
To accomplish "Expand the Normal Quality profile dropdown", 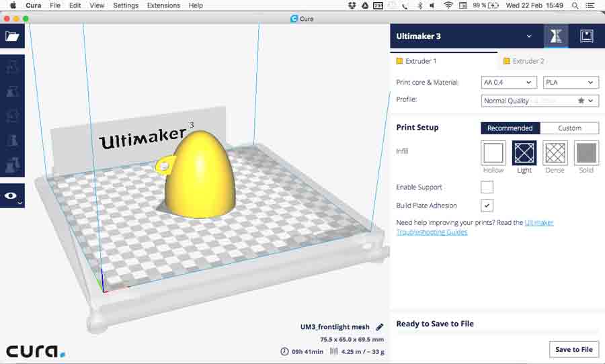I will [x=540, y=101].
